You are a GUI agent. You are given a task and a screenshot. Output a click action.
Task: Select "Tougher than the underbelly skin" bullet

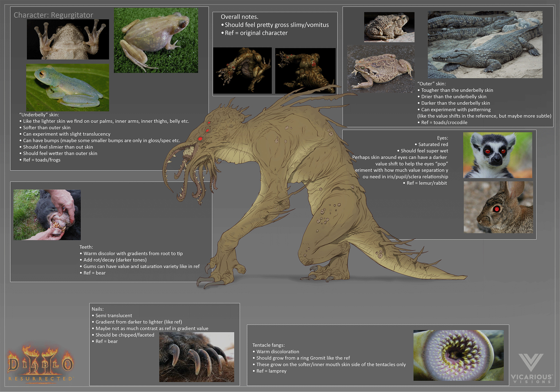(x=455, y=90)
